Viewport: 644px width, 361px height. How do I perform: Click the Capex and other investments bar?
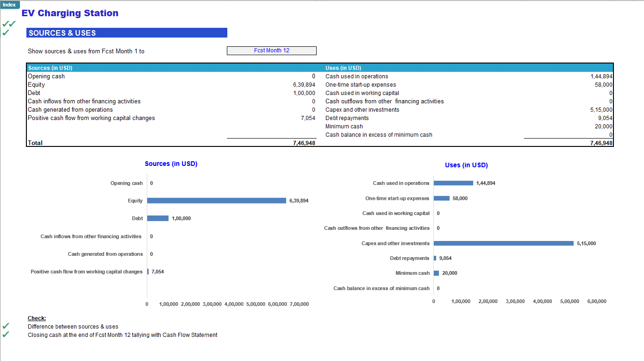click(x=504, y=243)
